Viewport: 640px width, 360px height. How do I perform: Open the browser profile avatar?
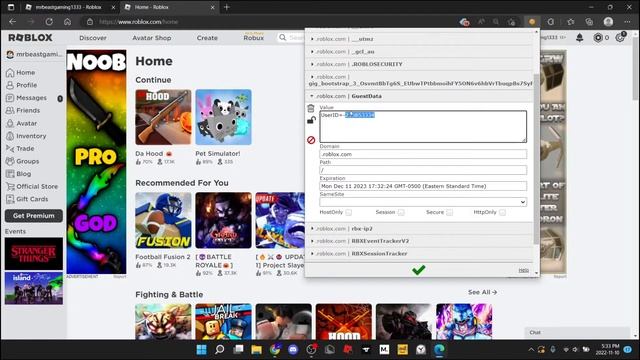pos(608,22)
